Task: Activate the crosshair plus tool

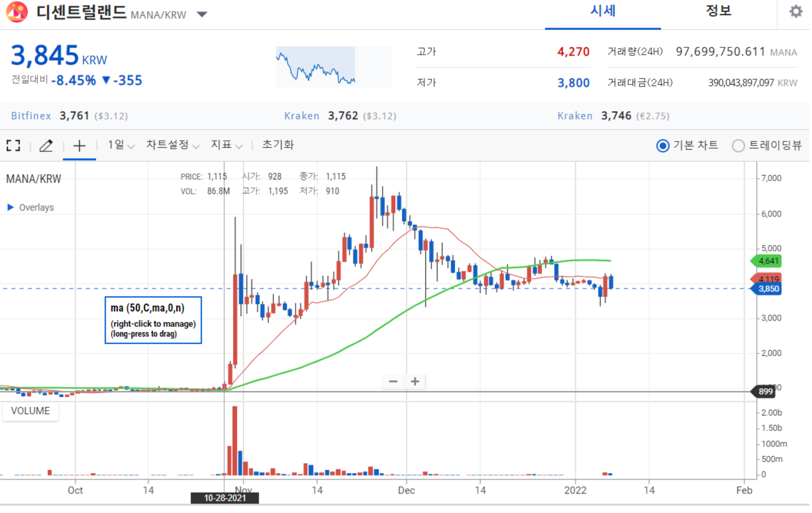Action: (x=79, y=146)
